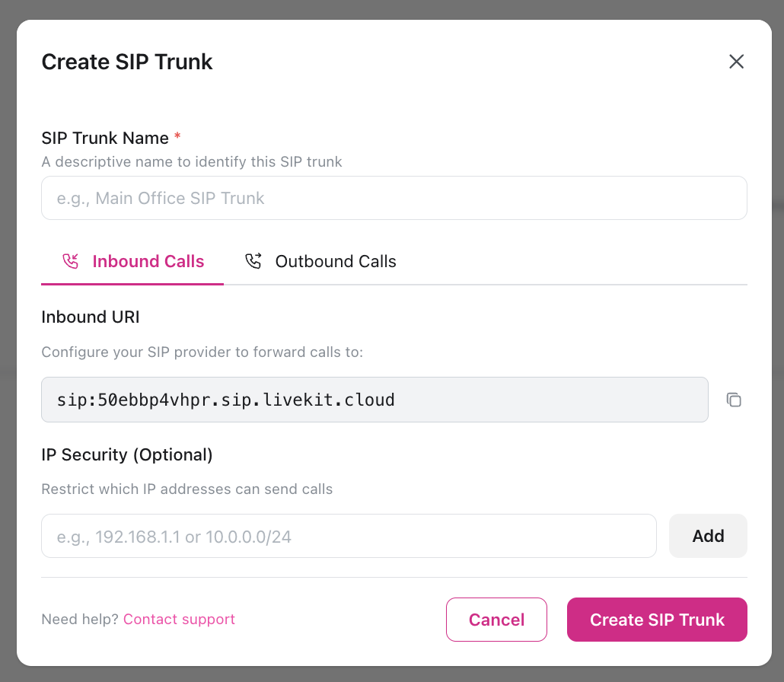
Task: Close the Create SIP Trunk dialog via X icon
Action: click(x=736, y=62)
